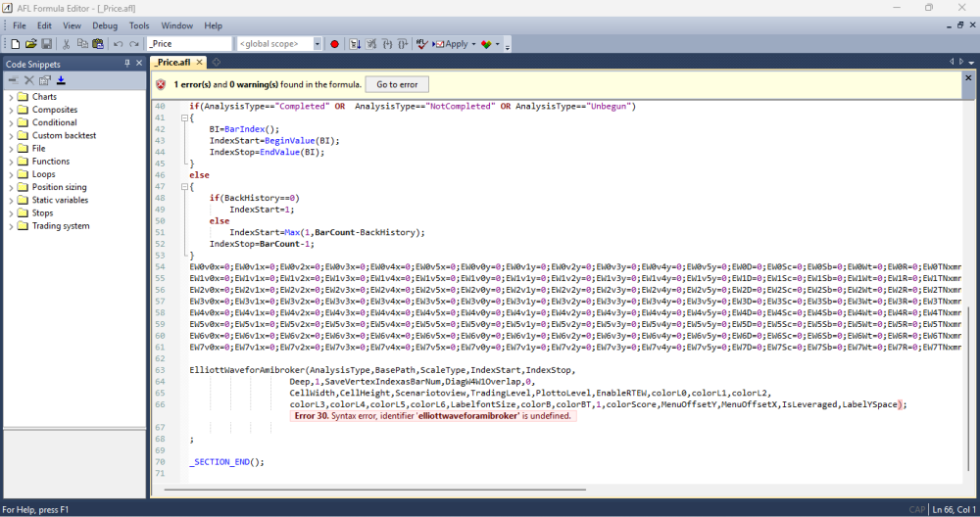This screenshot has width=980, height=517.
Task: Open the global scope dropdown
Action: point(318,44)
